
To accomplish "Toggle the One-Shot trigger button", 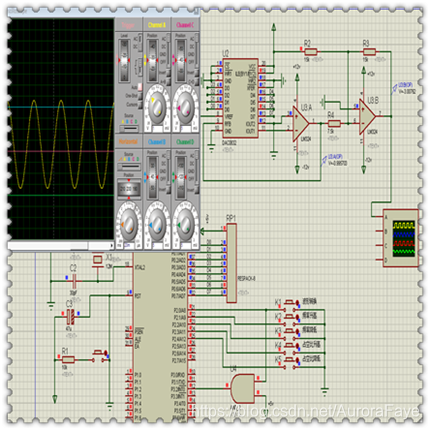I will point(140,96).
